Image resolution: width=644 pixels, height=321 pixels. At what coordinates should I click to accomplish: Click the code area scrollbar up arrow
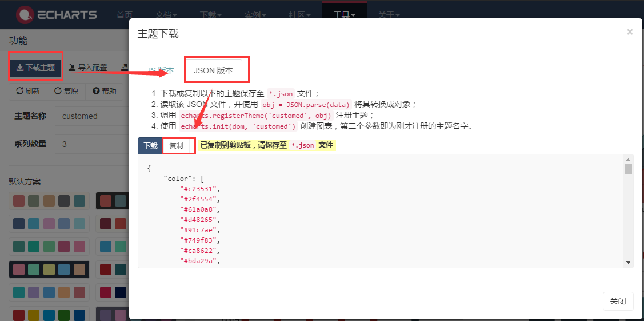[x=628, y=160]
